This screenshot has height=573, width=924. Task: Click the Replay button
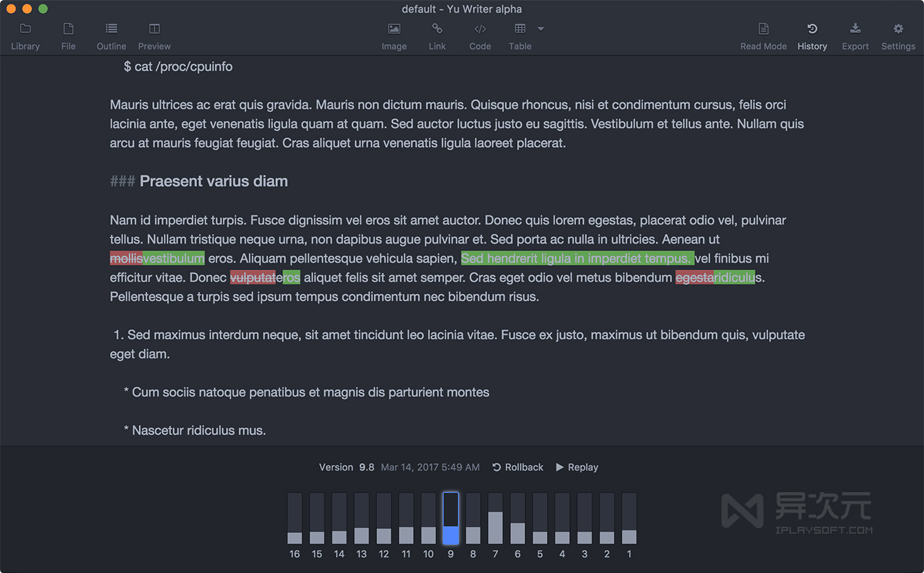[576, 467]
